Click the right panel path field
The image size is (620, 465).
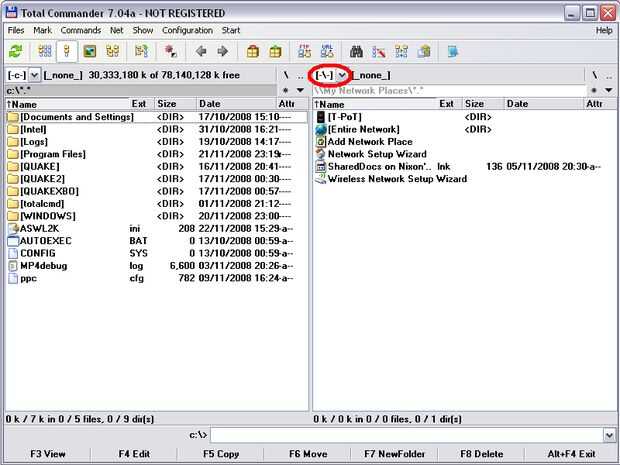pyautogui.click(x=449, y=91)
